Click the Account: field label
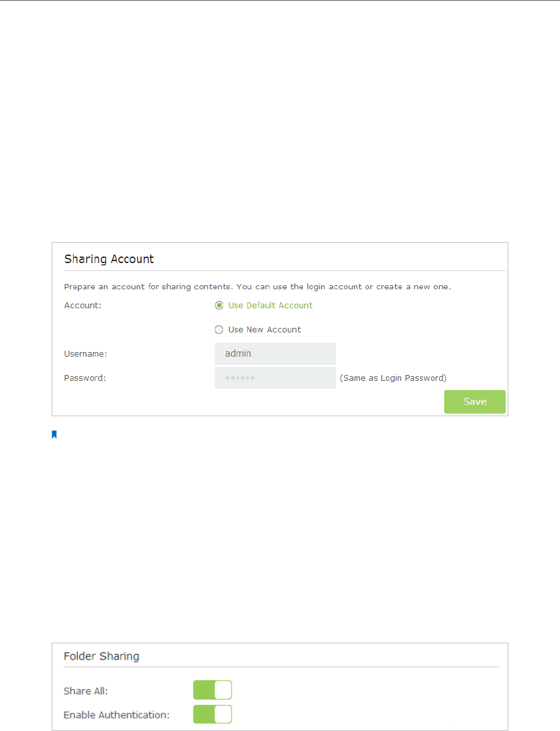The image size is (560, 731). click(x=82, y=306)
